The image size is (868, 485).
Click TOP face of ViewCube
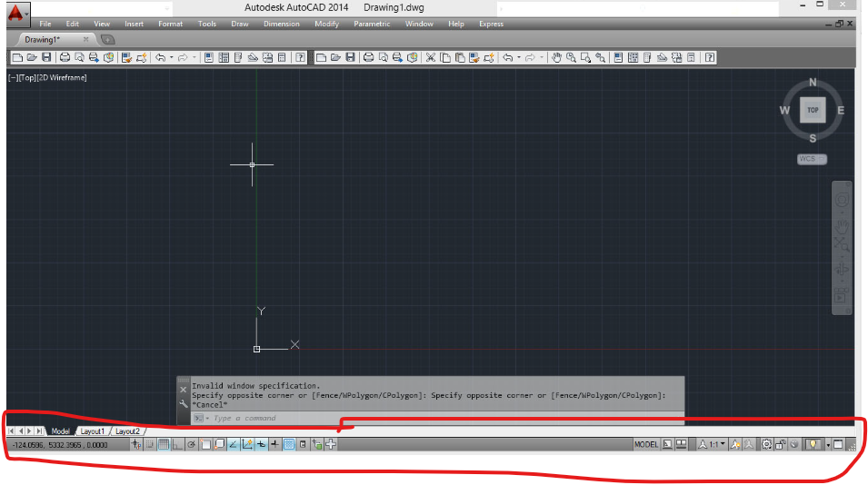[x=813, y=110]
